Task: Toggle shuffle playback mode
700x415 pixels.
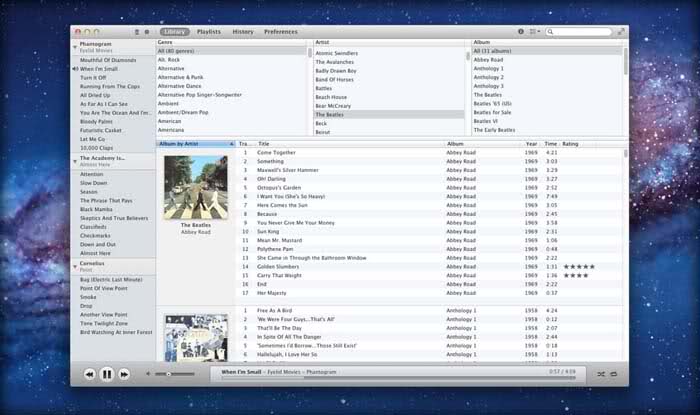Action: tap(601, 374)
